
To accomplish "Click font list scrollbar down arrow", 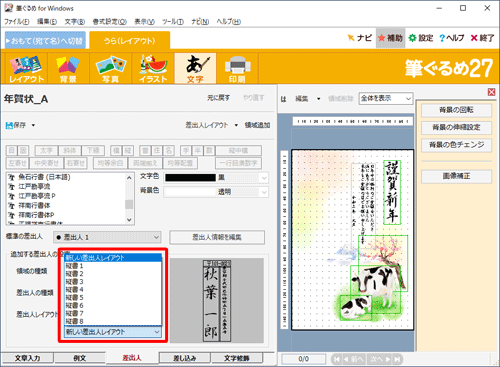I will pos(129,220).
